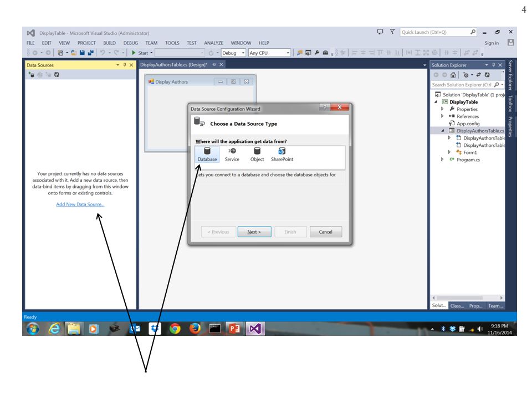Open the FILE menu
Viewport: 532px width, 399px height.
click(30, 43)
